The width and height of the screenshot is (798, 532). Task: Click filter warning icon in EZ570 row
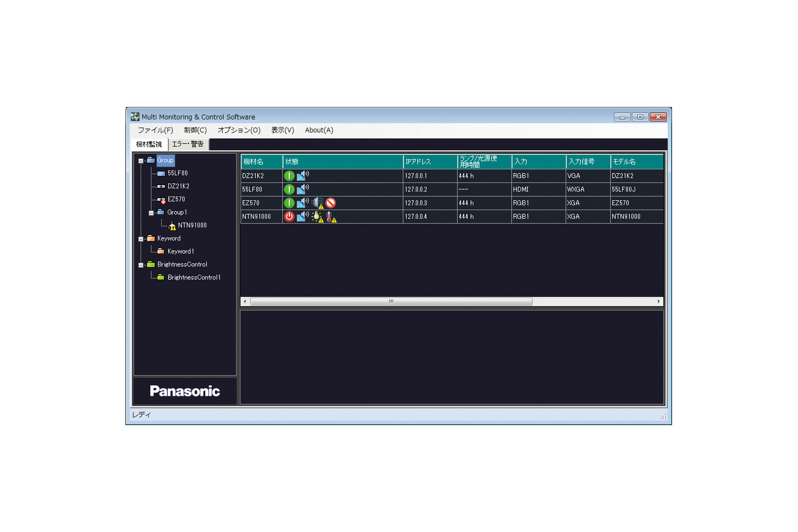[318, 203]
